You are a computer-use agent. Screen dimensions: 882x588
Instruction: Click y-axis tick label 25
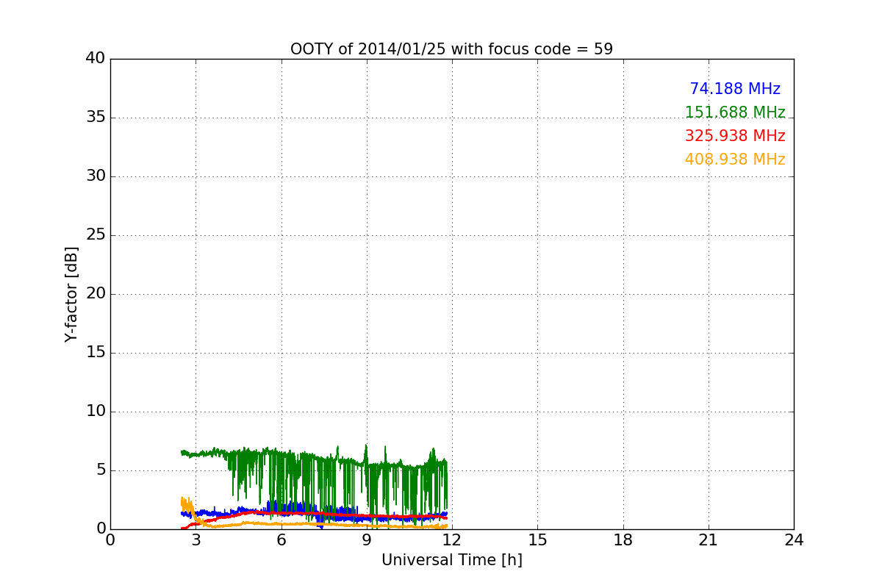coord(96,235)
